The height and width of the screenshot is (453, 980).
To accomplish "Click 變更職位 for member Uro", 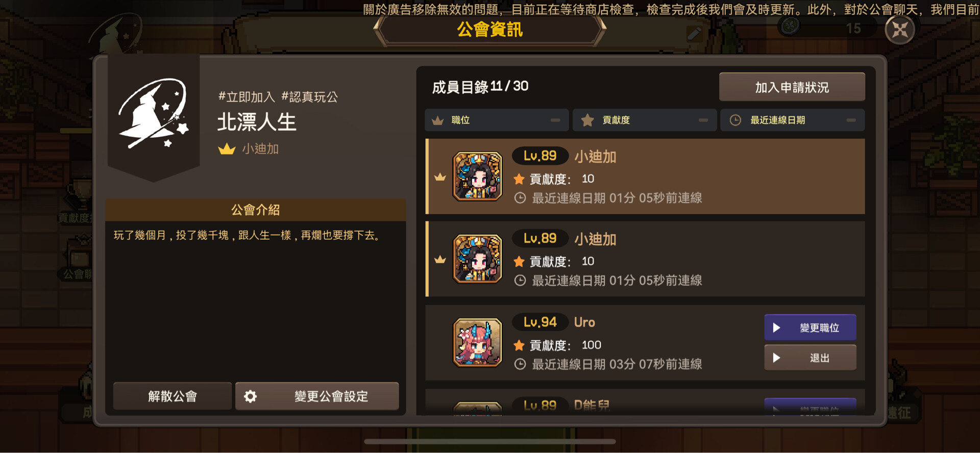I will click(x=810, y=328).
